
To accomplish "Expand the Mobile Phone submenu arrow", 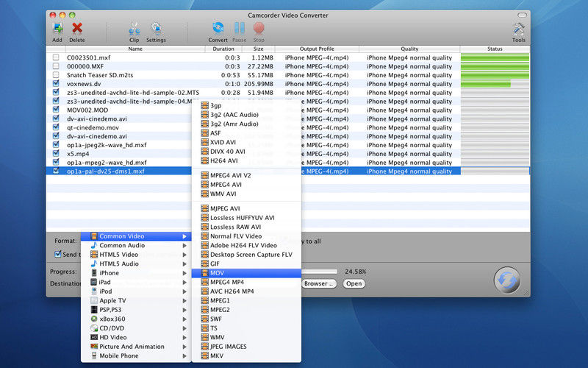I will [184, 356].
